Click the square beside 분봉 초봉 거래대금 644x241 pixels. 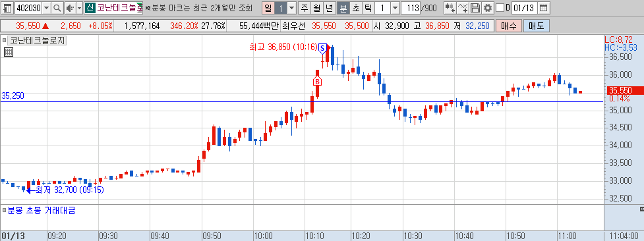click(4, 210)
